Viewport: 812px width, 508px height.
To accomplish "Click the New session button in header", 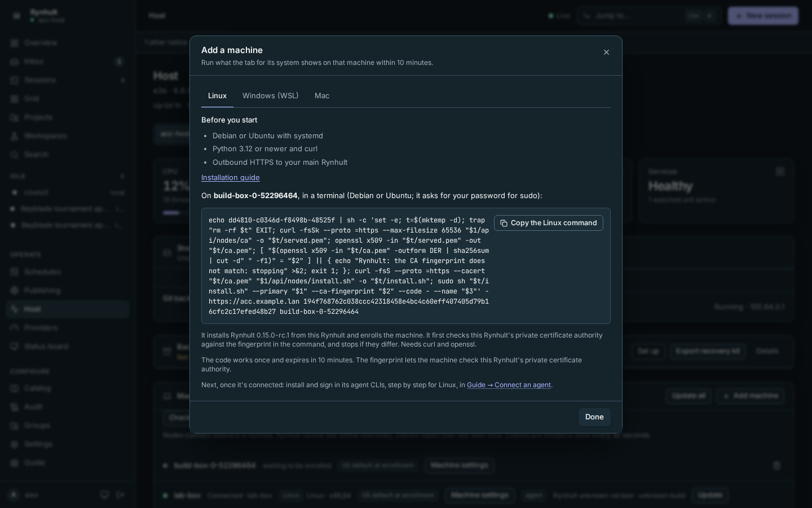I will (763, 16).
